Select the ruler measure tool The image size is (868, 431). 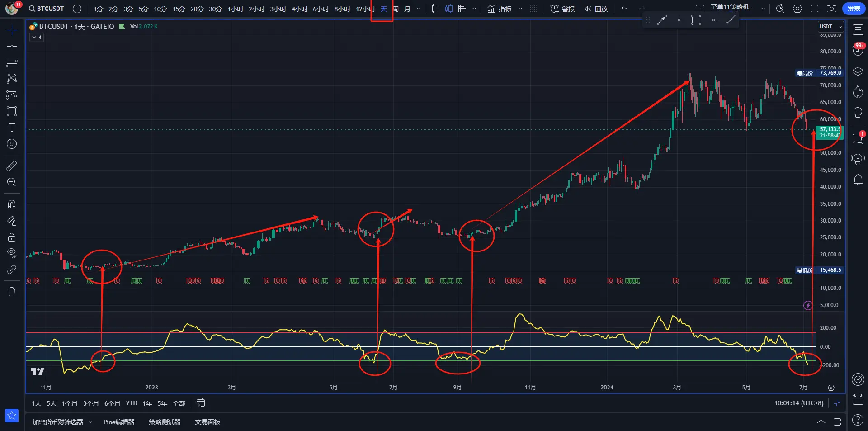pyautogui.click(x=12, y=166)
